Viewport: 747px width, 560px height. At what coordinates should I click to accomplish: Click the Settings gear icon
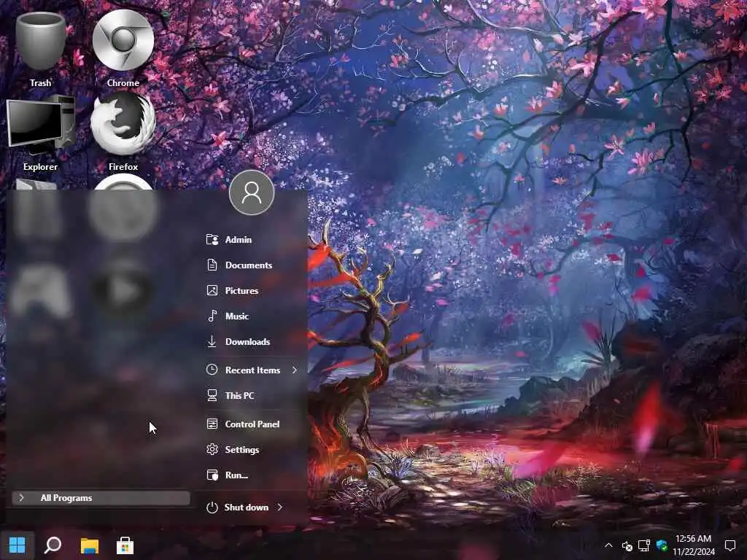click(x=212, y=449)
